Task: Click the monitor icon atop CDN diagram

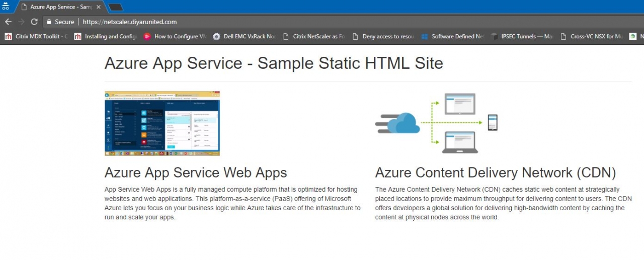Action: tap(460, 104)
